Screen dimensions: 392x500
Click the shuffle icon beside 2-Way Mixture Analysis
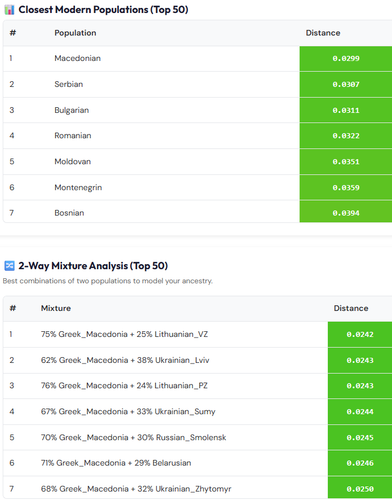pyautogui.click(x=9, y=266)
